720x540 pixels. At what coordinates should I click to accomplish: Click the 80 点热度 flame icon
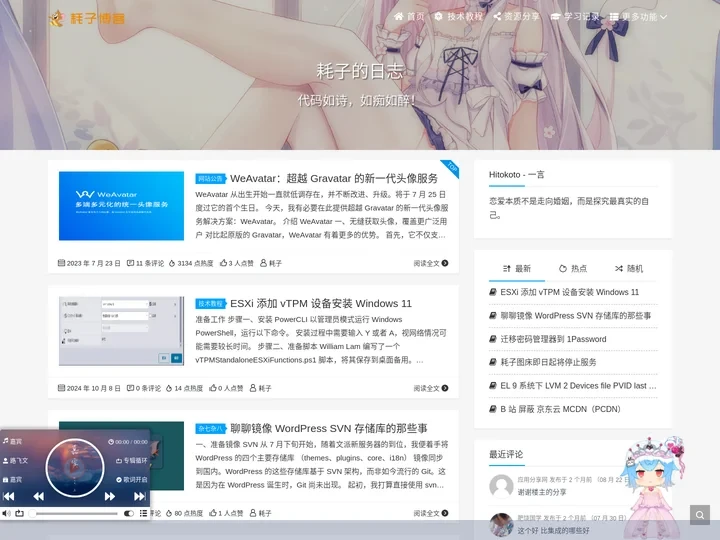click(169, 513)
